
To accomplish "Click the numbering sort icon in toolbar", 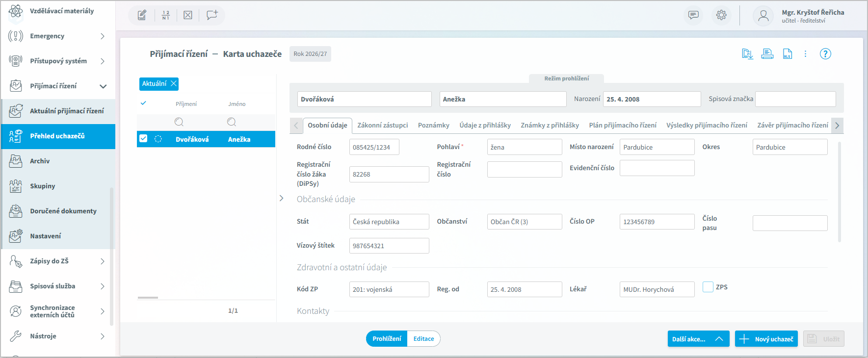I will click(165, 15).
